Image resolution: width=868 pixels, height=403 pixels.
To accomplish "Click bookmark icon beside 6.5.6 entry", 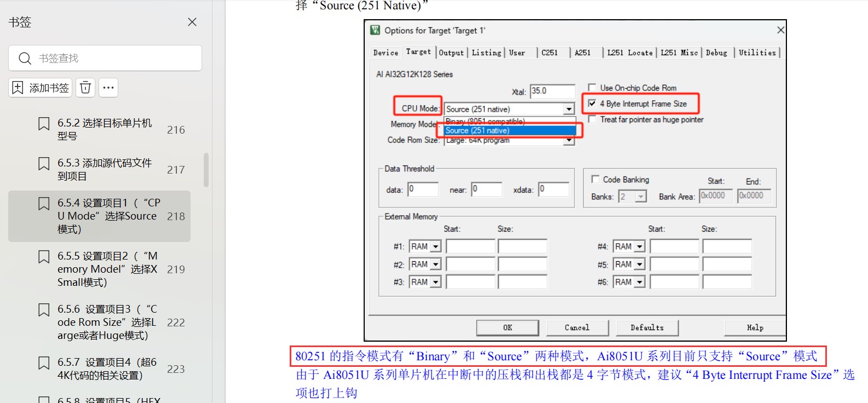I will click(x=44, y=310).
